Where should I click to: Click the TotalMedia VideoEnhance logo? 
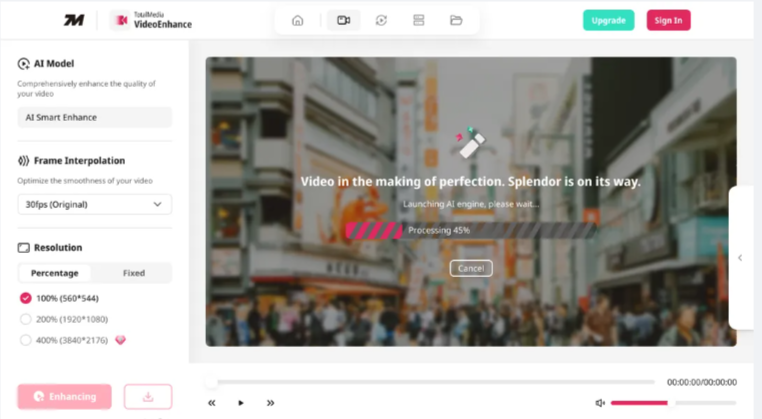(x=151, y=20)
